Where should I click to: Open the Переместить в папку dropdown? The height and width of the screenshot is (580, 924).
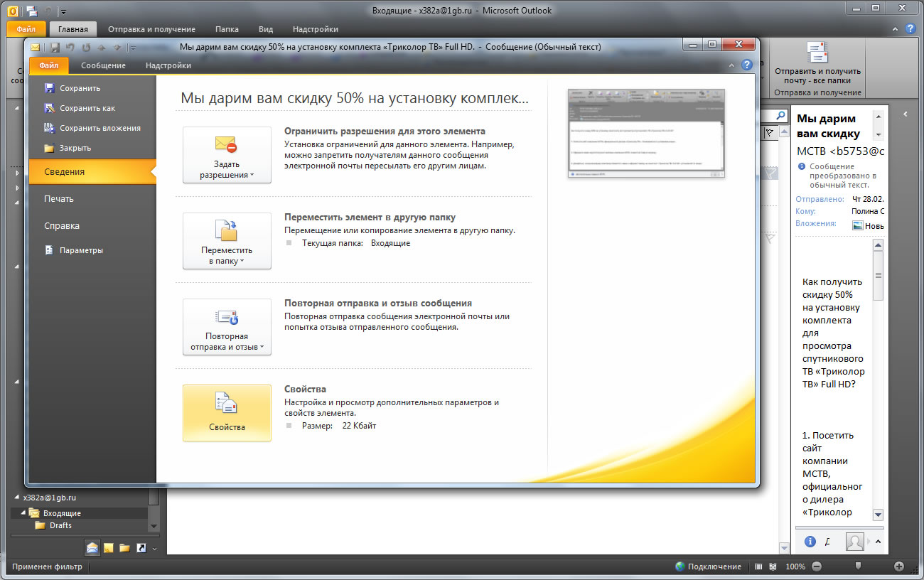coord(227,241)
